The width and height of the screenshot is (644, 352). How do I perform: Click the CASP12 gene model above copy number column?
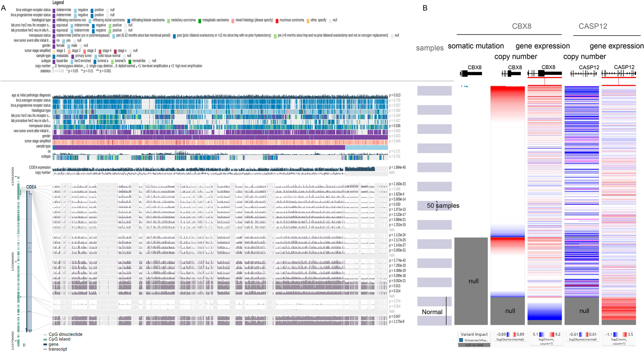[583, 74]
